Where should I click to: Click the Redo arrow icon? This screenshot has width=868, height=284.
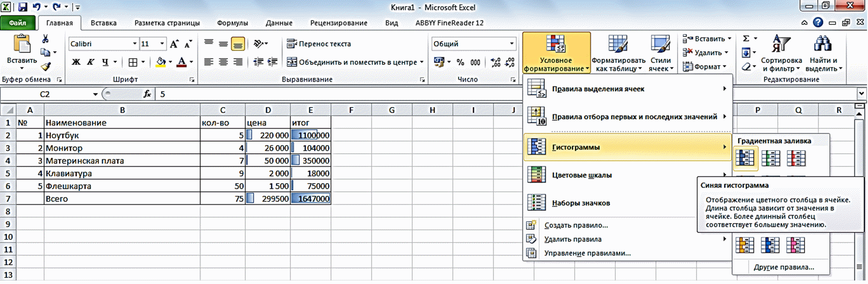pyautogui.click(x=56, y=7)
